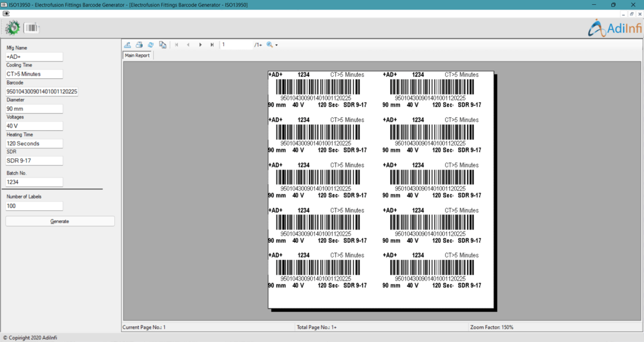Screen dimensions: 644x342
Task: Click the Diameter field showing 90 mm
Action: (x=34, y=109)
